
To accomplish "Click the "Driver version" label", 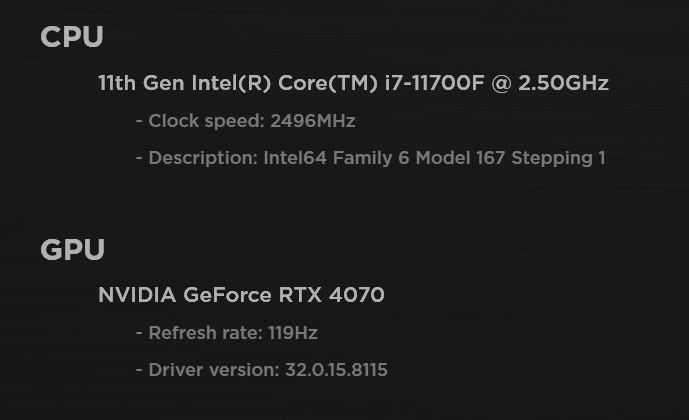I will [210, 370].
